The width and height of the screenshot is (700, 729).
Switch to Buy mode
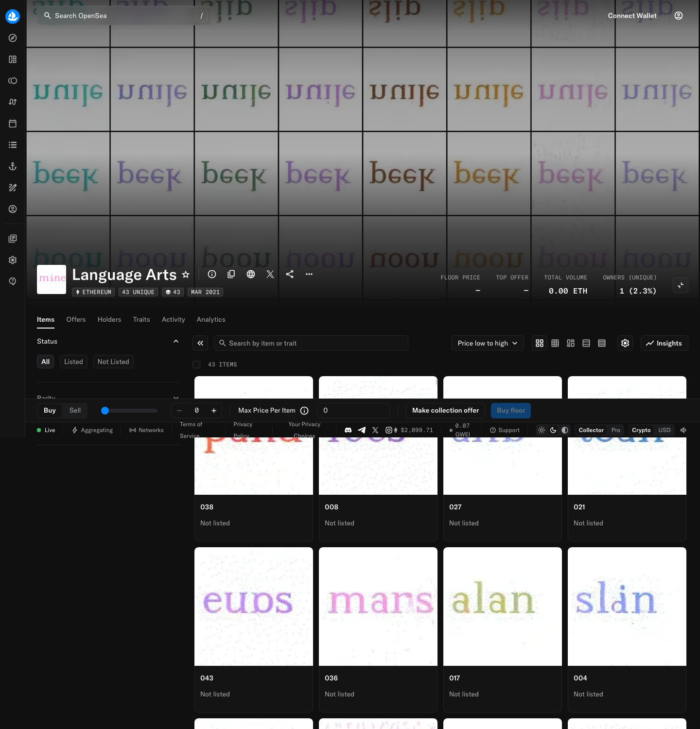pyautogui.click(x=50, y=411)
